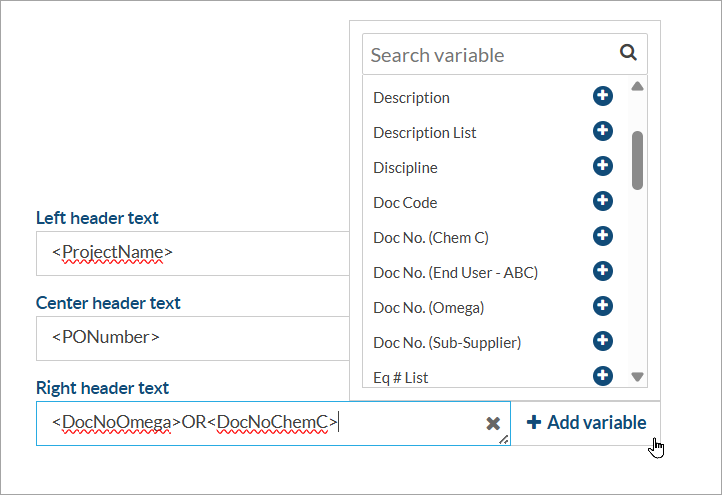Image resolution: width=722 pixels, height=495 pixels.
Task: Add the Description List variable via plus icon
Action: [x=602, y=131]
